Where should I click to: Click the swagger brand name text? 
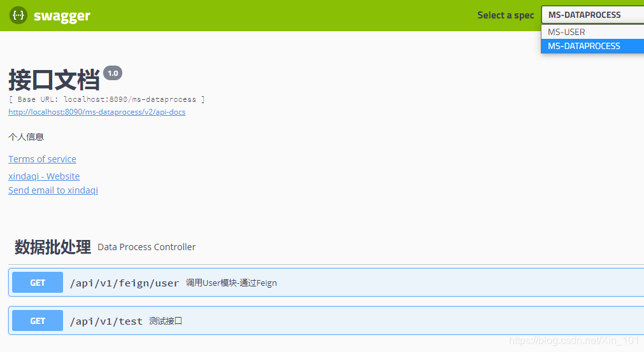62,16
